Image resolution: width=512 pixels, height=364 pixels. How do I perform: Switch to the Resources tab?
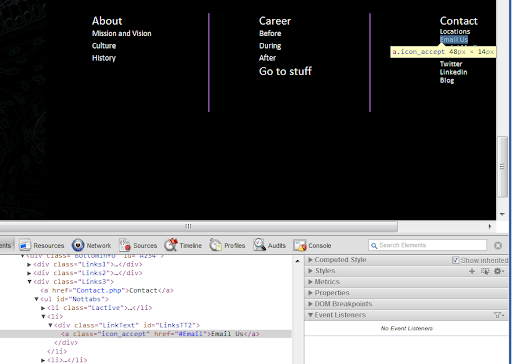[x=42, y=245]
